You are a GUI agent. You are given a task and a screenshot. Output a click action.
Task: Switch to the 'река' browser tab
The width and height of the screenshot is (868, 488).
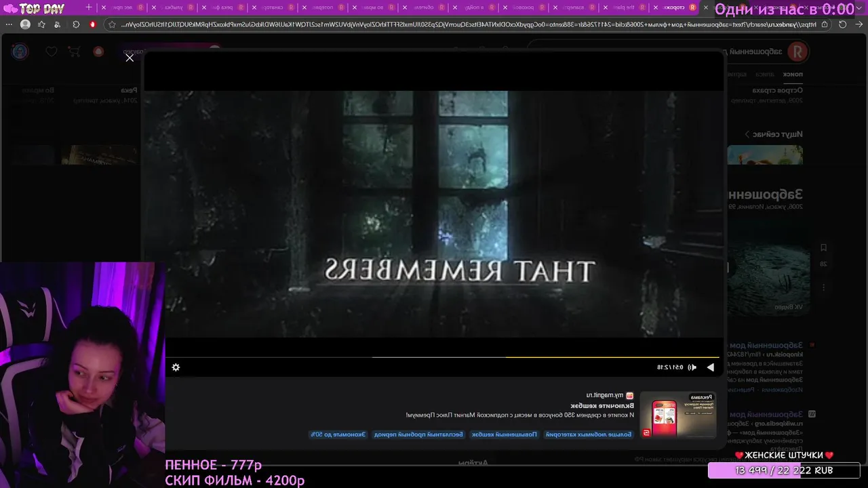coord(222,7)
